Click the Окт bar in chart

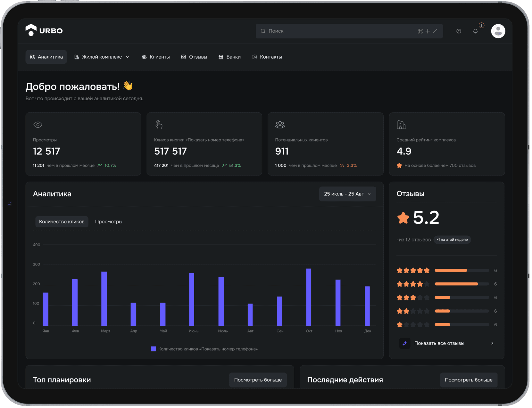coord(309,297)
